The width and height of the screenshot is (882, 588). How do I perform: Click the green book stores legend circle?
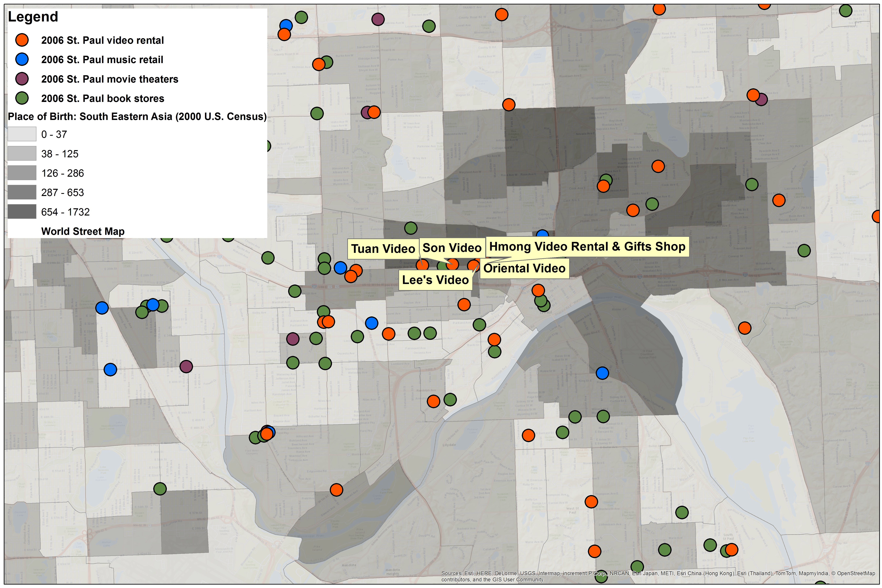(x=22, y=98)
